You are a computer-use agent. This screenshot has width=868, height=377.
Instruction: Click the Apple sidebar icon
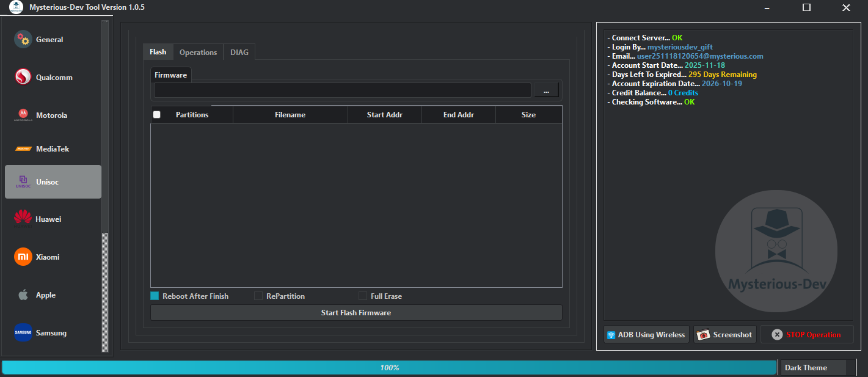point(23,295)
